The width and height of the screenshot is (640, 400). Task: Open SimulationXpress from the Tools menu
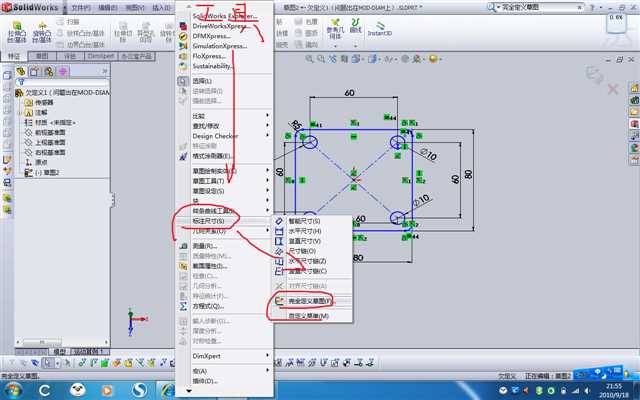(220, 46)
